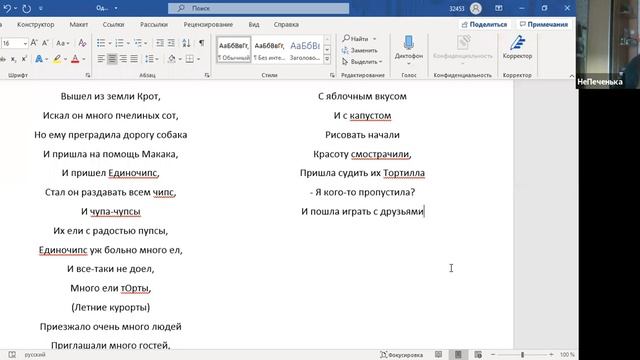Expand highlight color dropdown arrow

click(x=65, y=60)
